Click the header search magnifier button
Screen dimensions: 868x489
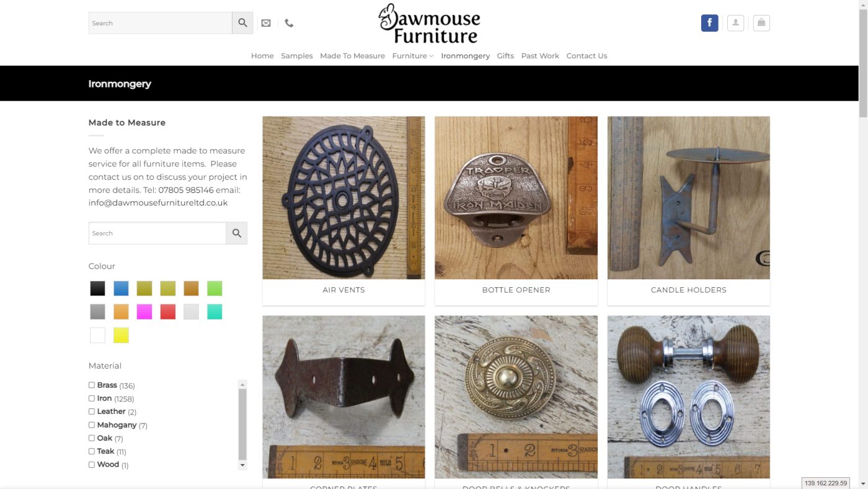pos(242,23)
